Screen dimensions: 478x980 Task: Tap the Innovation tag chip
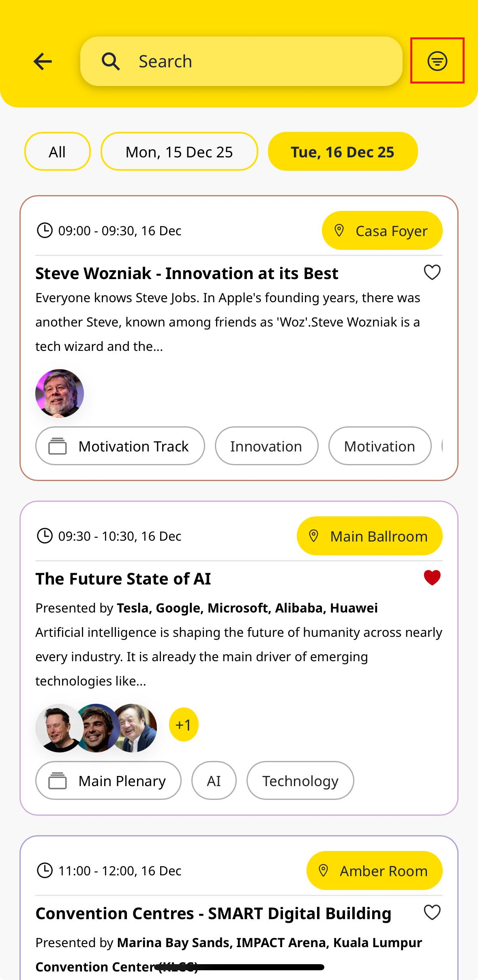pyautogui.click(x=266, y=446)
